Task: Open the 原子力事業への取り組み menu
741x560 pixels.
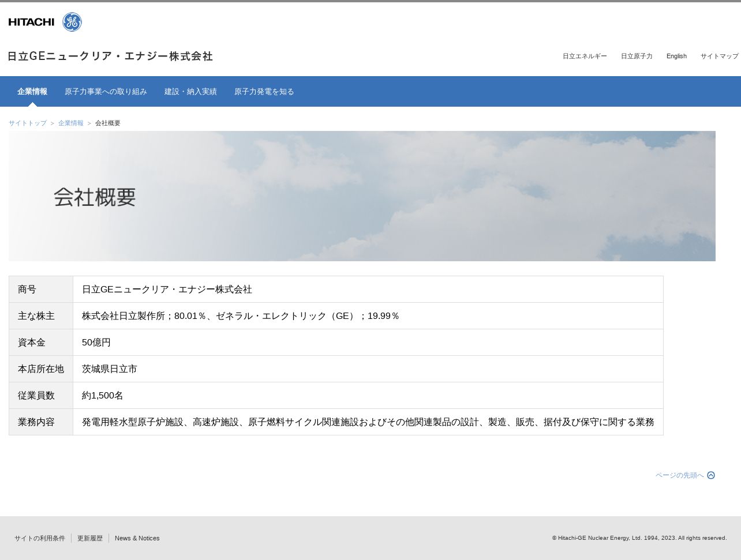Action: (106, 92)
